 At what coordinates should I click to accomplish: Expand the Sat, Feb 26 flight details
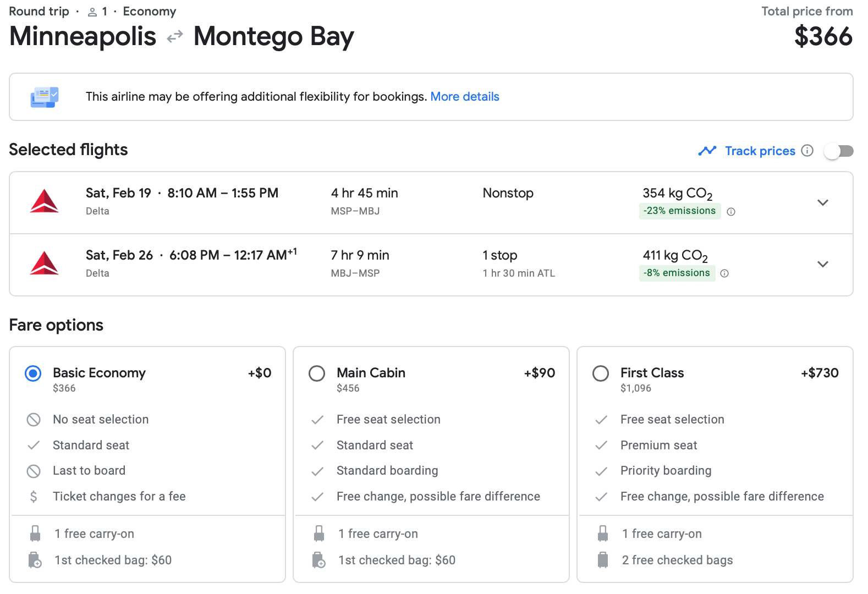[822, 265]
